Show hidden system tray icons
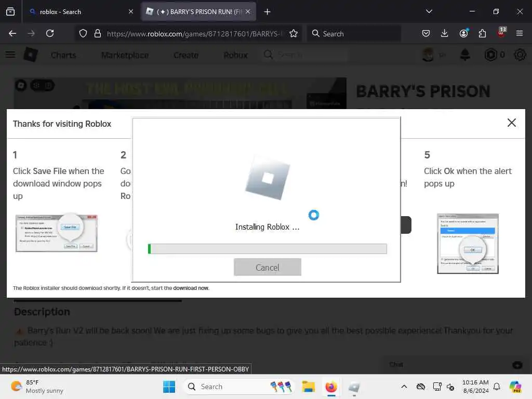The image size is (532, 399). coord(404,387)
